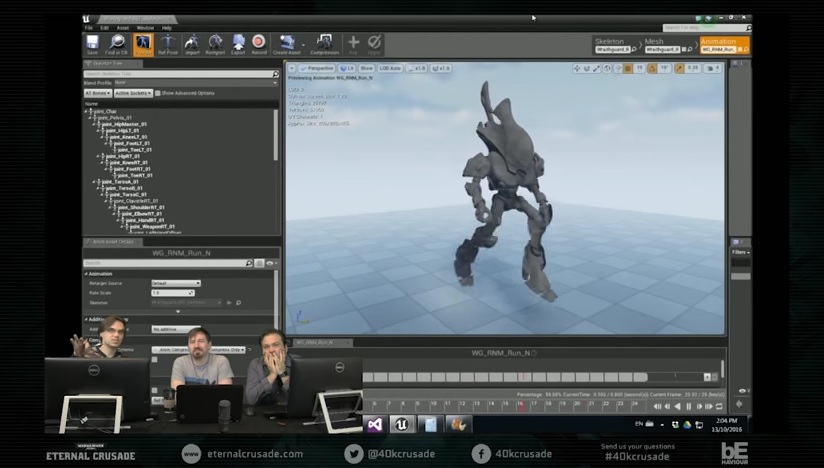Open the LOD Auto dropdown
The image size is (824, 468).
point(390,68)
